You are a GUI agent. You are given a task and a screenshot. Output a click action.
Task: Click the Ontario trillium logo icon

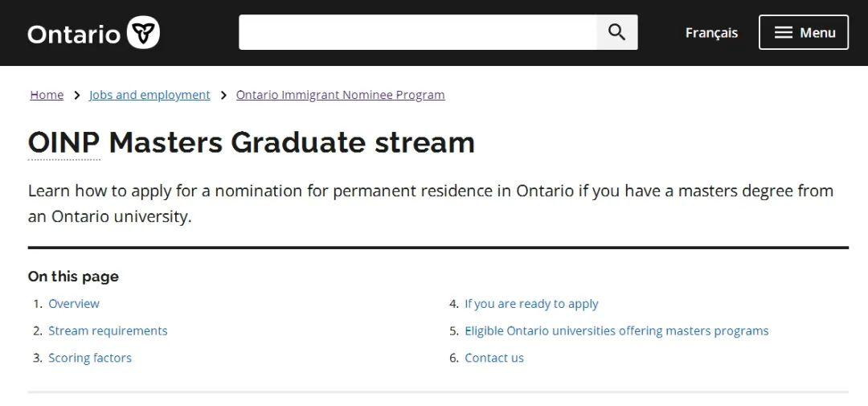pos(143,33)
